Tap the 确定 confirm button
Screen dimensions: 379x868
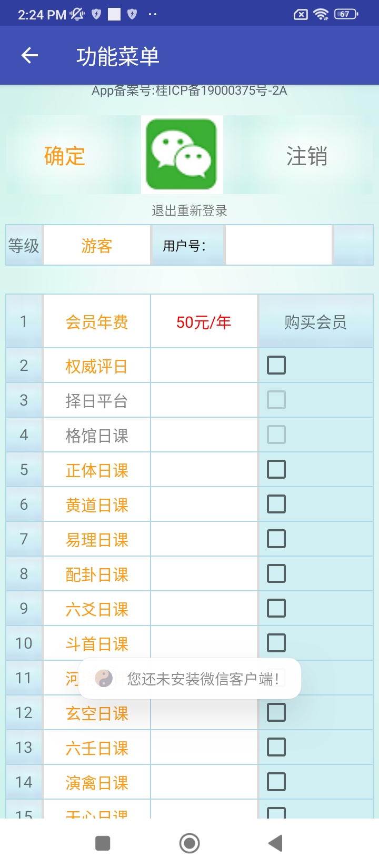(x=65, y=156)
